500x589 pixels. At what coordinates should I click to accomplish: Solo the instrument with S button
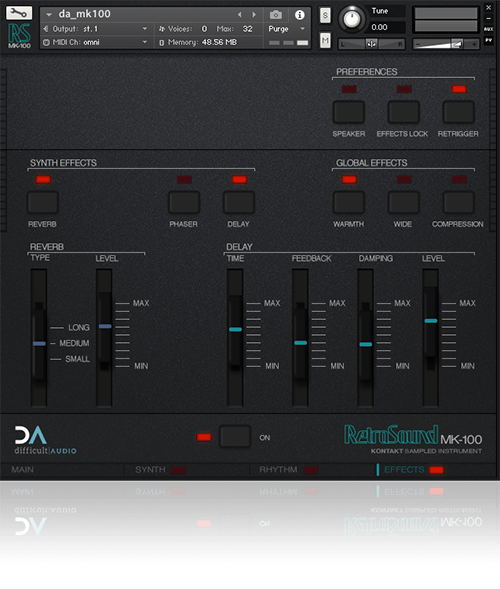tap(325, 15)
